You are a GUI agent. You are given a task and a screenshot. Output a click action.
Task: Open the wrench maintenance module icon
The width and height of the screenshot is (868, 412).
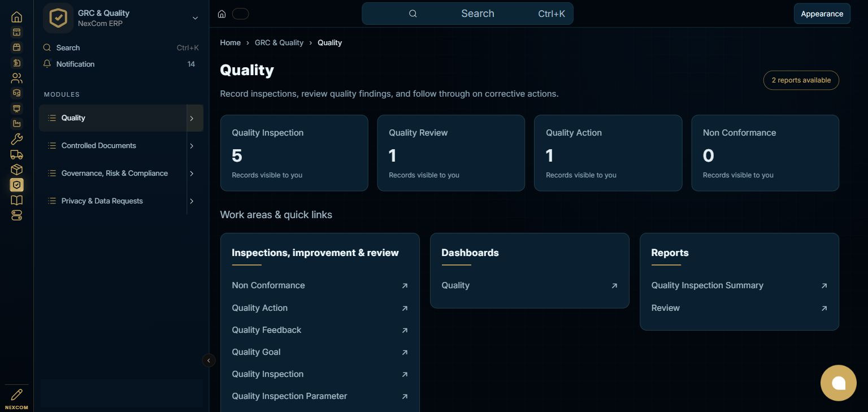point(17,139)
